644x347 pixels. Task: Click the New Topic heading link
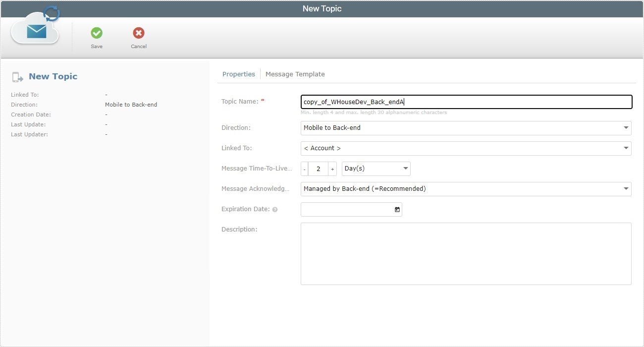point(53,76)
